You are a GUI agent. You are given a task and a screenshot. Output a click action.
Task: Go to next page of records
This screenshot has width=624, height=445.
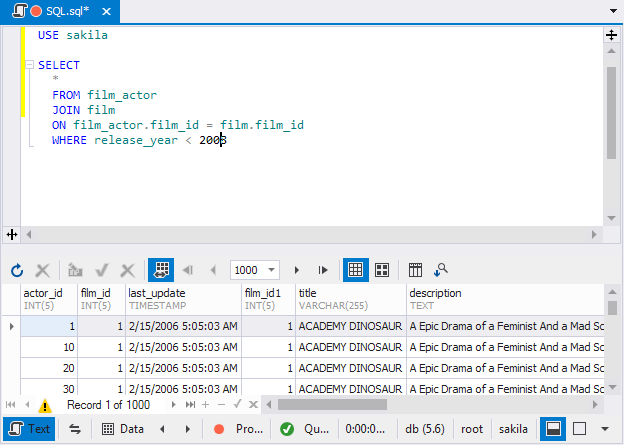tap(296, 270)
